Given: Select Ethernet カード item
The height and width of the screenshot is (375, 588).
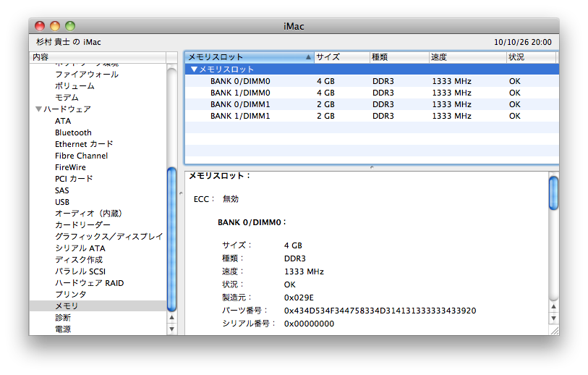Looking at the screenshot, I should (84, 144).
